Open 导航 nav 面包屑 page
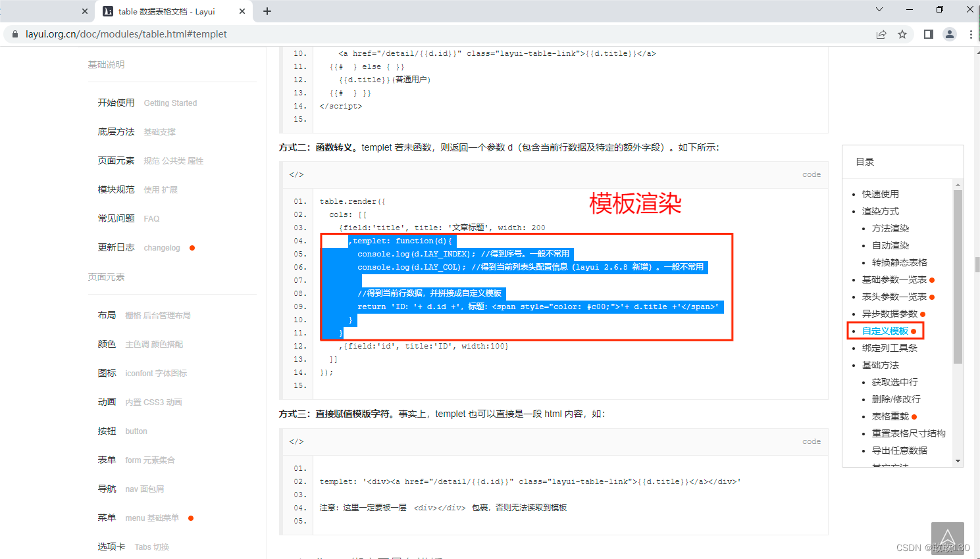Screen dimensions: 980x559 [131, 489]
